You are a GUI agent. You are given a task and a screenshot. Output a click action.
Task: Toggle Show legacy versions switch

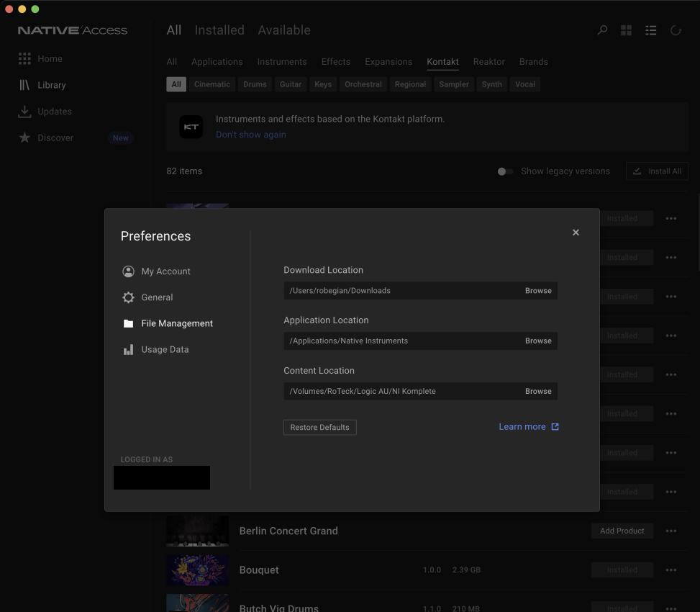505,171
